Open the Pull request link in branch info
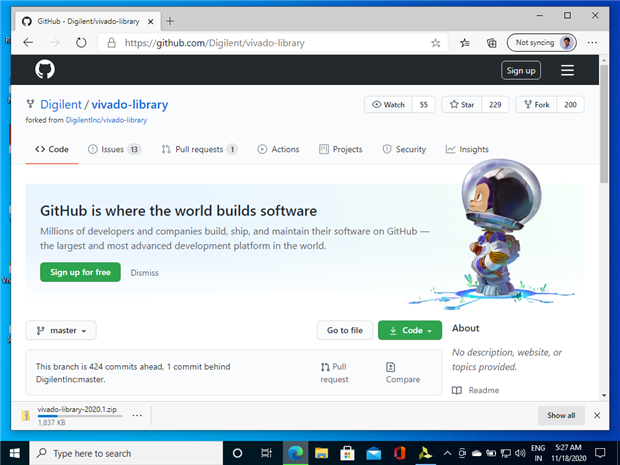The image size is (620, 465). pyautogui.click(x=335, y=373)
